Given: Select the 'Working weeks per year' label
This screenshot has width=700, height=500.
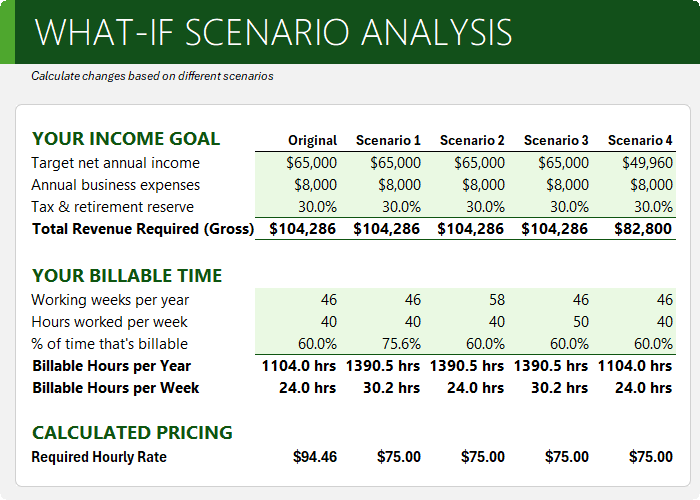Looking at the screenshot, I should [110, 300].
